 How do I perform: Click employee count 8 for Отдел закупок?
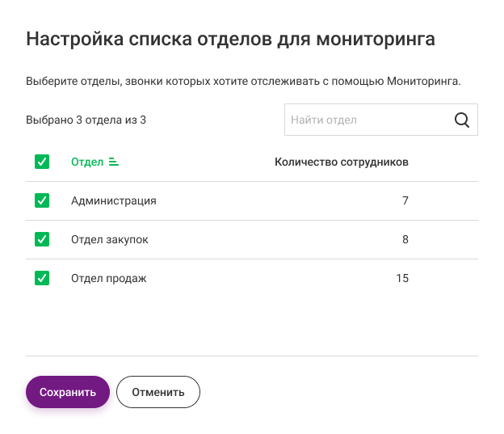click(405, 239)
